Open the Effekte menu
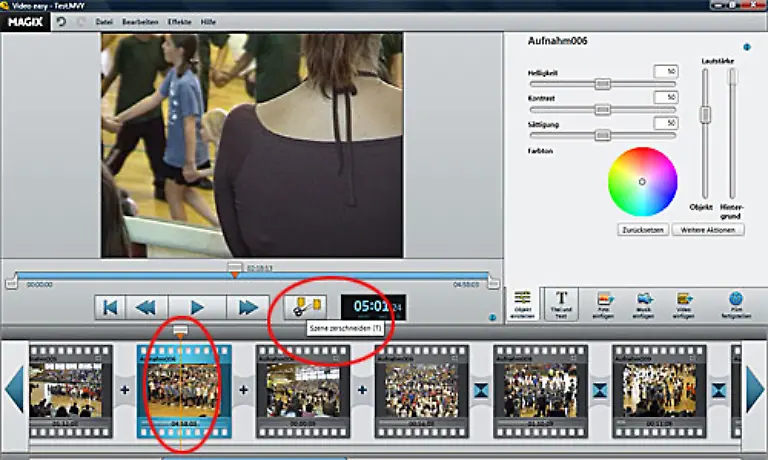This screenshot has height=460, width=768. [x=181, y=21]
